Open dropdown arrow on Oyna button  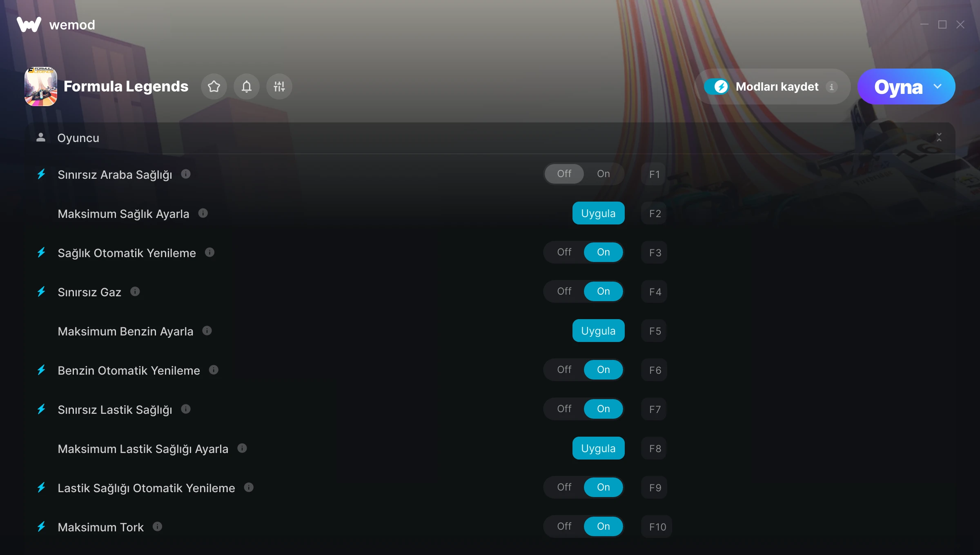(938, 87)
